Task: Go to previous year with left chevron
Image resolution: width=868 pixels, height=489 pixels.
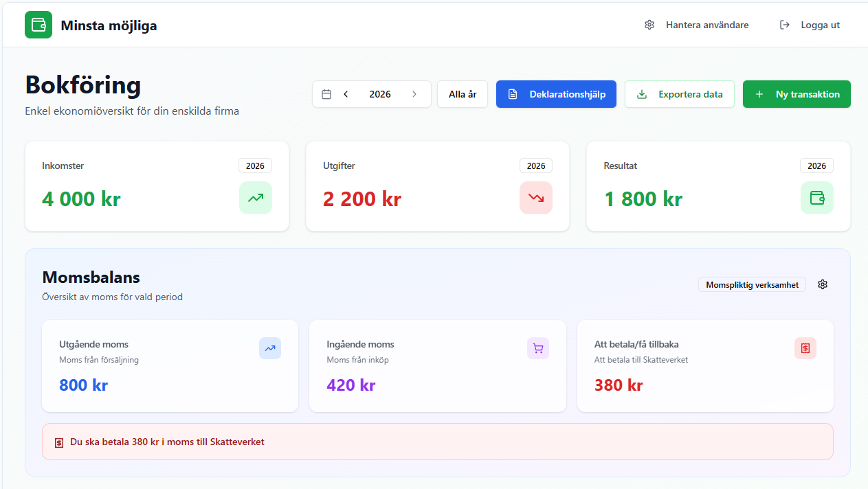Action: [346, 94]
